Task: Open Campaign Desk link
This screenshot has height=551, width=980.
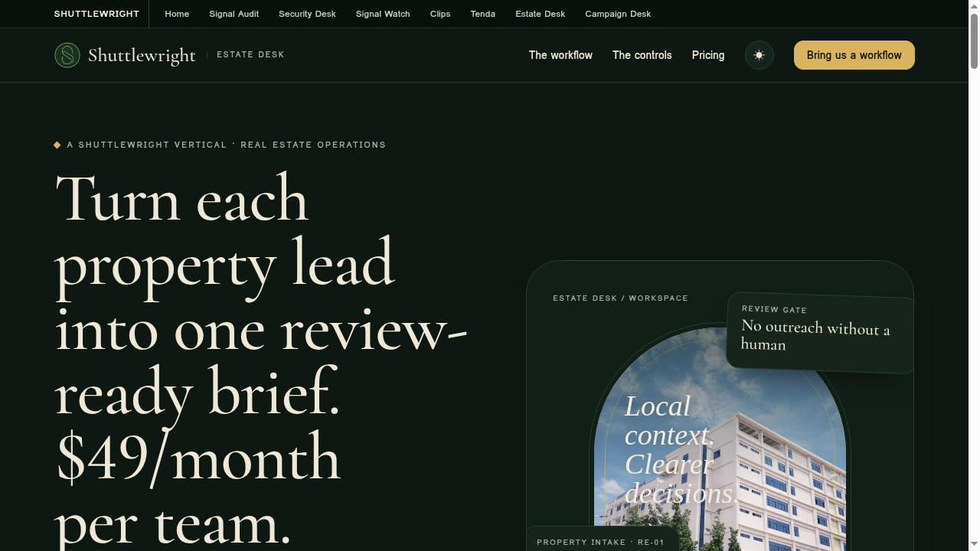Action: (618, 14)
